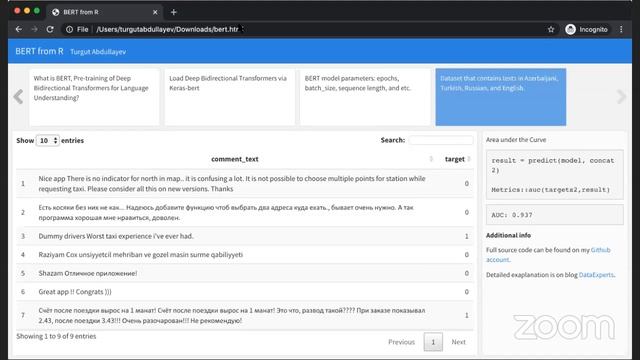Open the Incognito profile icon
640x360 pixels.
571,29
